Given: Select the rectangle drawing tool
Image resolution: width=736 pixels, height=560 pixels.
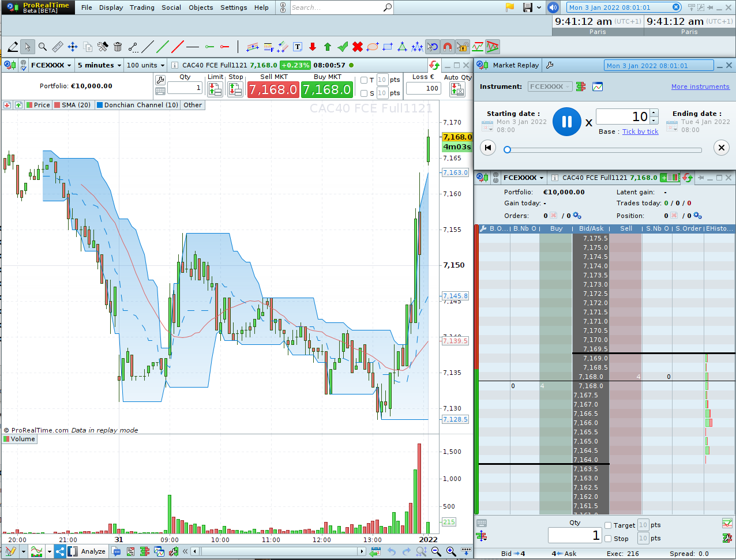Looking at the screenshot, I should coord(388,47).
